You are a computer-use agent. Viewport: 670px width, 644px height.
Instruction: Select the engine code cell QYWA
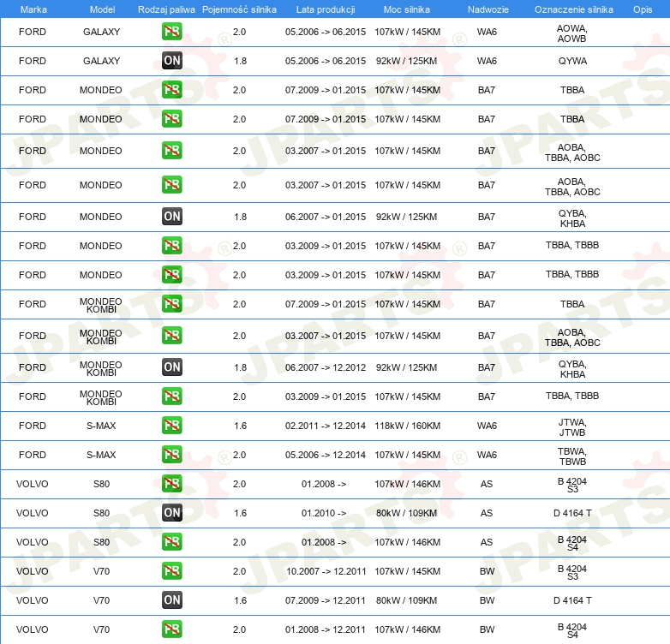coord(572,61)
